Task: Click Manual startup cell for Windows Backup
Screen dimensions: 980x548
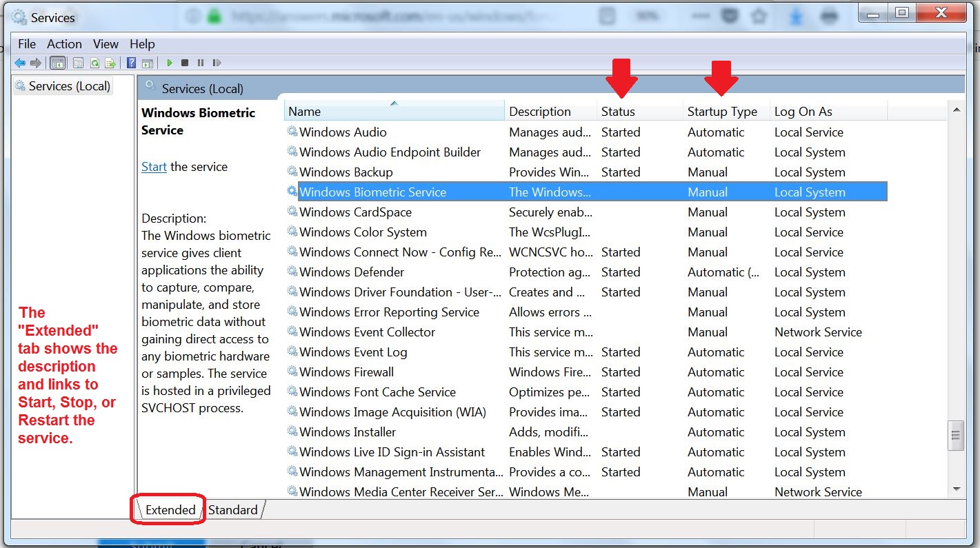Action: pyautogui.click(x=708, y=172)
